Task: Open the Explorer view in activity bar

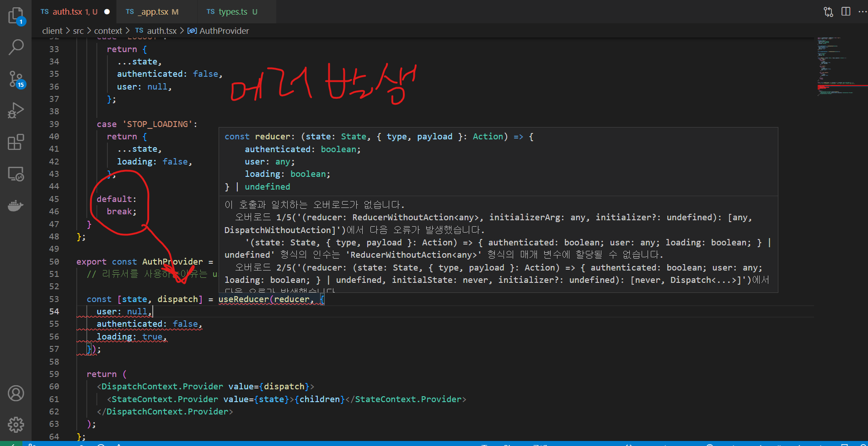Action: (x=16, y=16)
